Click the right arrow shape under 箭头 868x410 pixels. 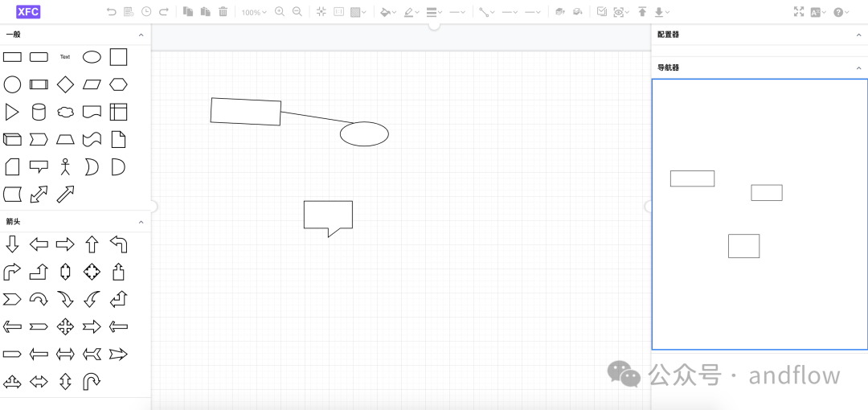click(x=65, y=244)
